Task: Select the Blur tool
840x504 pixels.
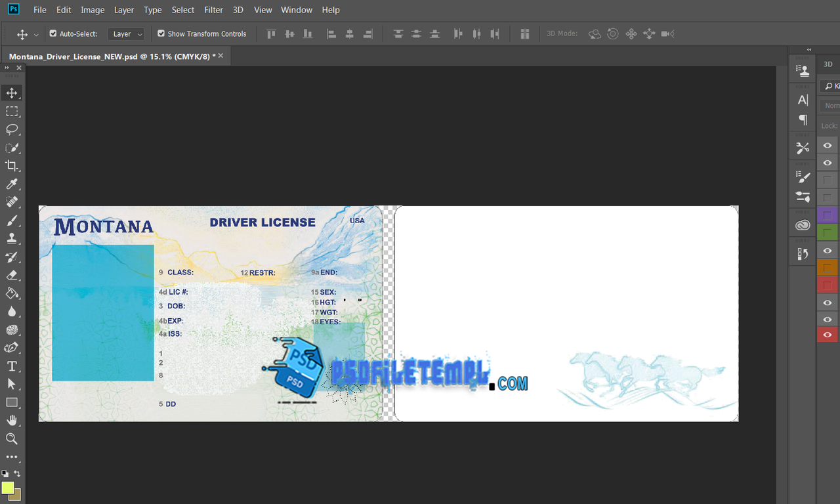Action: coord(12,312)
